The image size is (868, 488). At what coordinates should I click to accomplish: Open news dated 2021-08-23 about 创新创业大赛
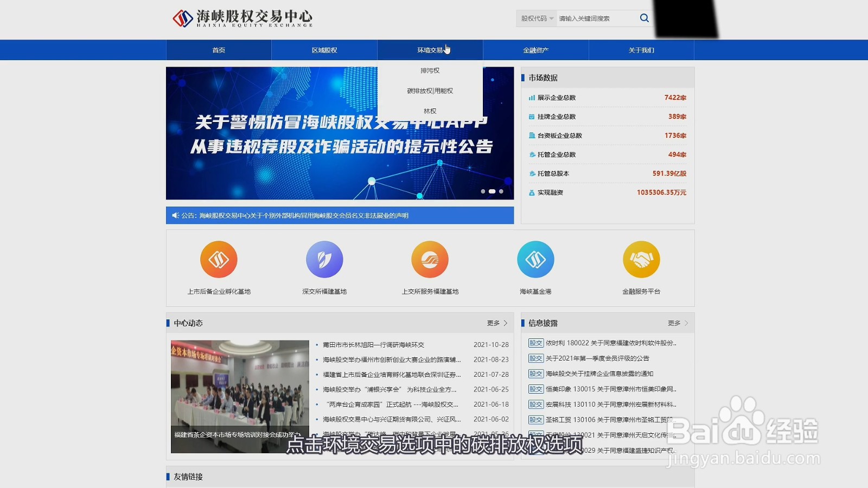click(392, 359)
